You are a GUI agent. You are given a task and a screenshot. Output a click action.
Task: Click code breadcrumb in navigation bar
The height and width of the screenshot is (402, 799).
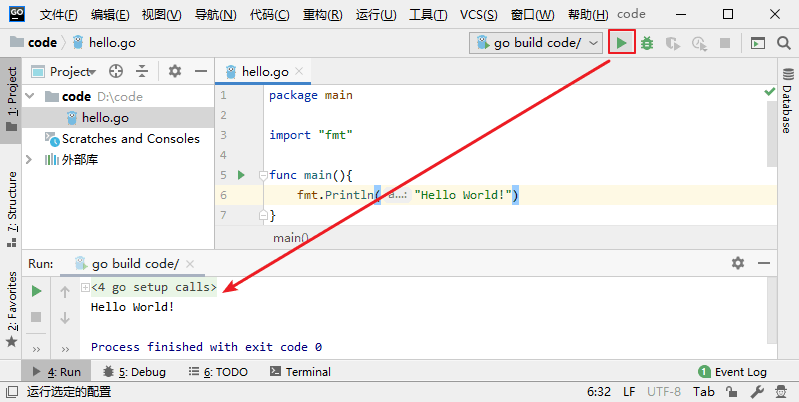point(34,43)
